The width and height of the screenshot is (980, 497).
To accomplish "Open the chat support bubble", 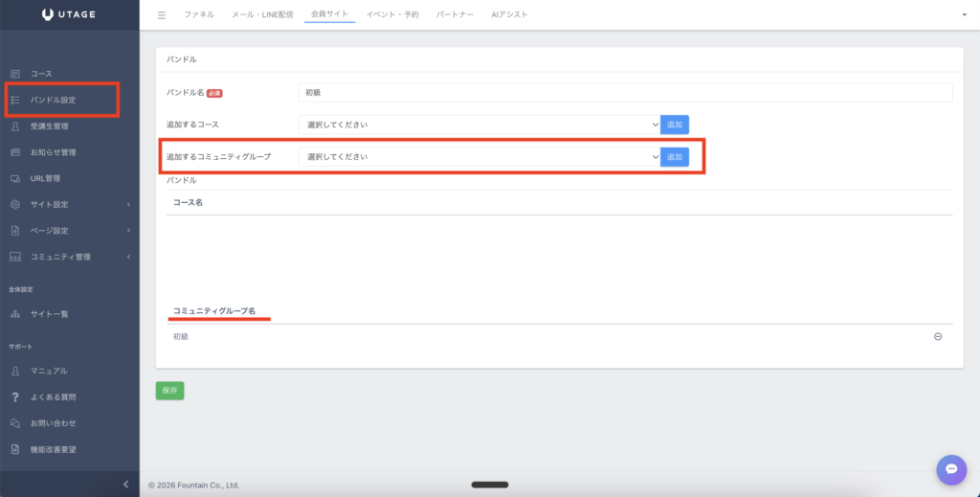I will pos(951,469).
